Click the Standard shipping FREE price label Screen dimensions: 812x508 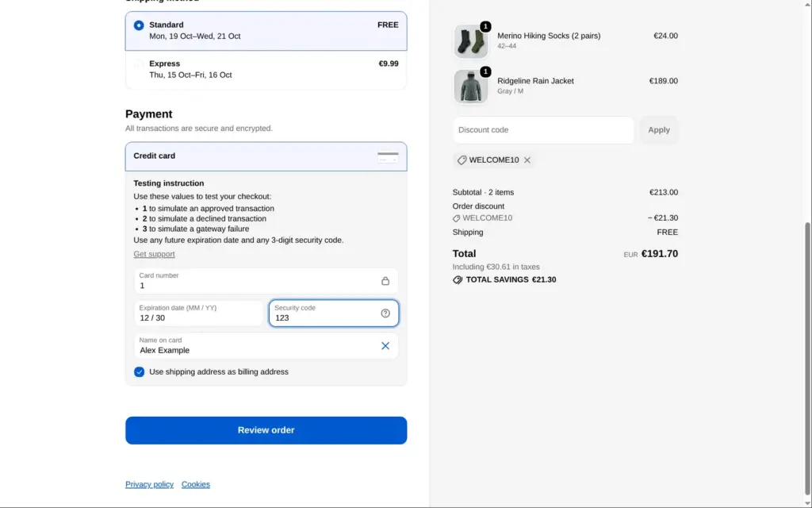click(388, 25)
